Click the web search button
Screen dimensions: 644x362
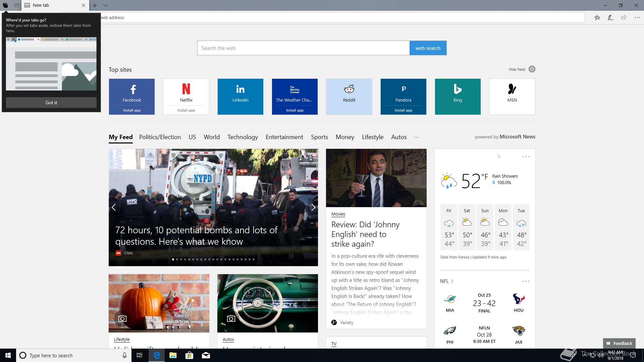428,48
